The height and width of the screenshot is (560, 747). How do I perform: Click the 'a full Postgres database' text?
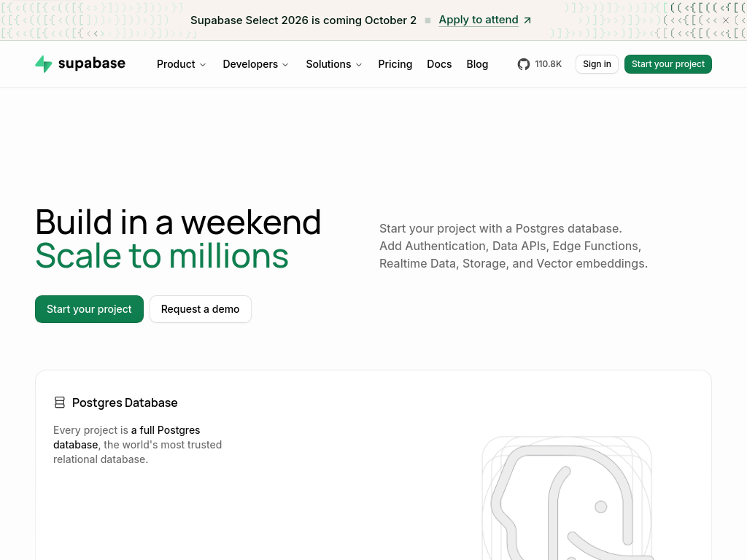coord(127,437)
